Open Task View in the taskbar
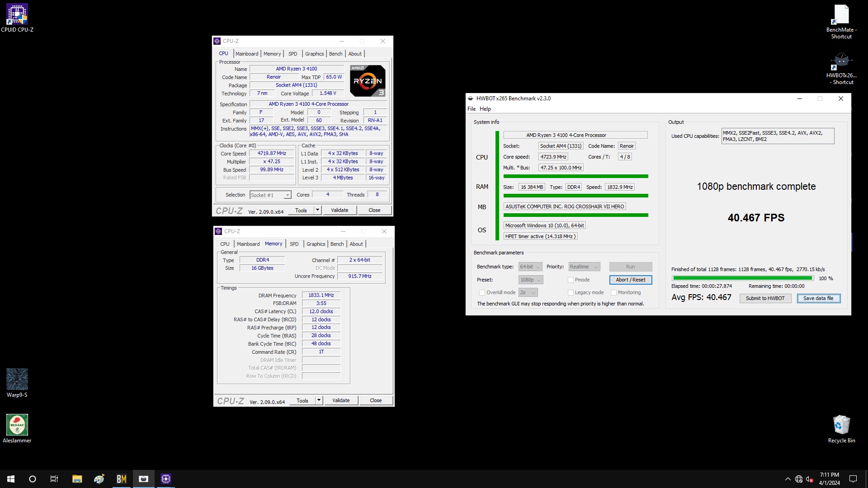868x488 pixels. pos(54,479)
